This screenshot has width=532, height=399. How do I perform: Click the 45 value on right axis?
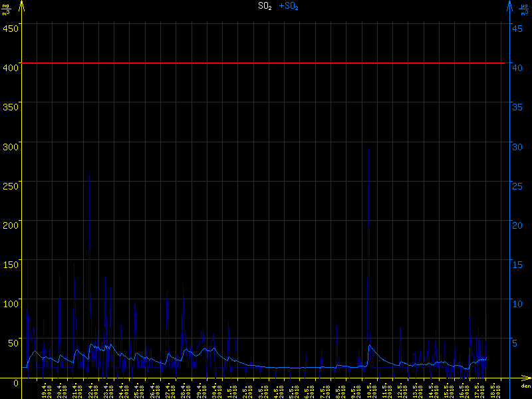(x=517, y=28)
